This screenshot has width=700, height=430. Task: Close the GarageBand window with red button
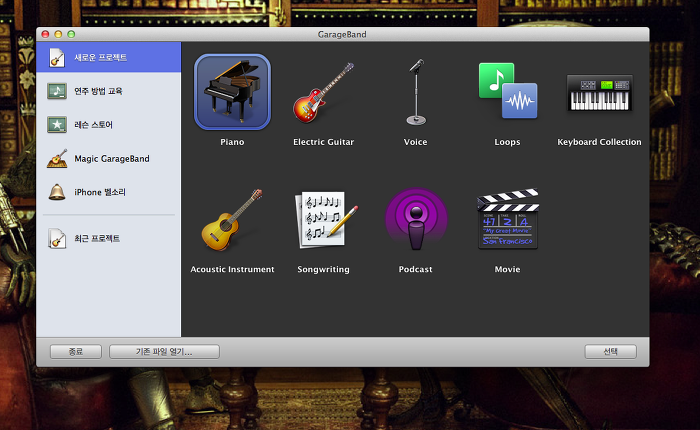tap(45, 34)
